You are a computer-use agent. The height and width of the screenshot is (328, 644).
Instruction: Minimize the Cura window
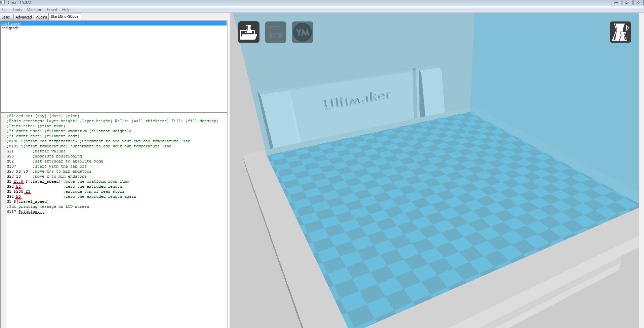(x=616, y=3)
